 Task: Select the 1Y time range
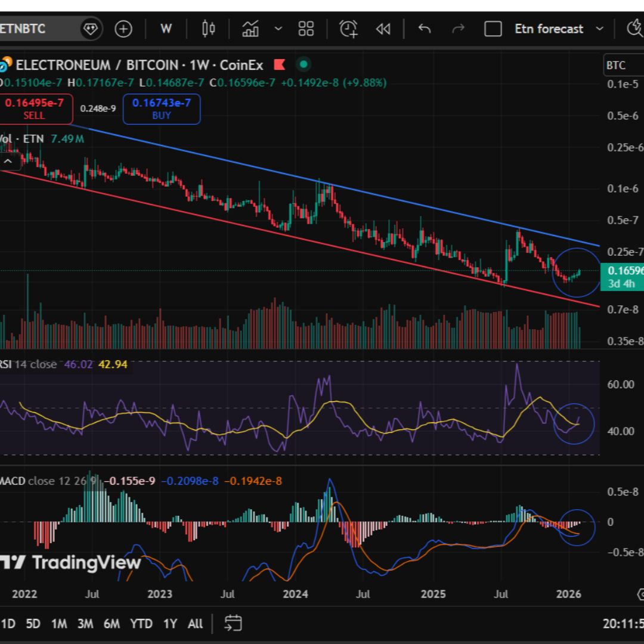170,624
